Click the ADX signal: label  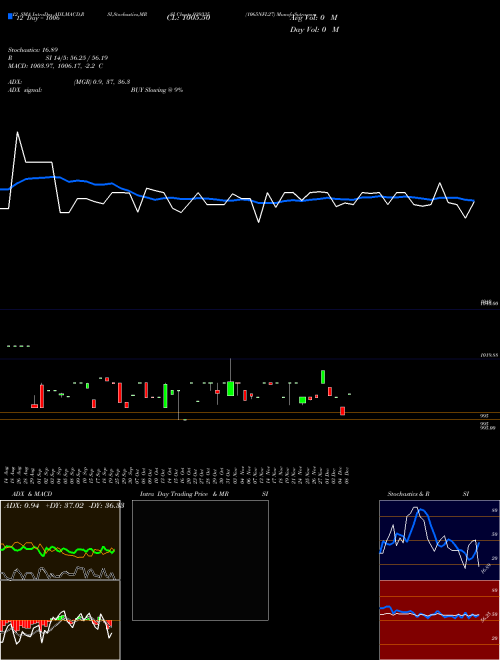click(x=25, y=90)
